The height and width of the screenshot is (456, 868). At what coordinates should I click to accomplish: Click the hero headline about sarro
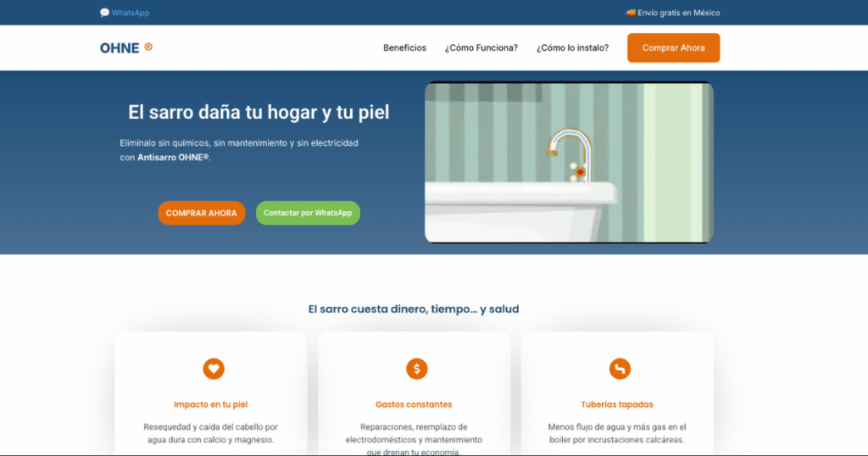click(259, 113)
